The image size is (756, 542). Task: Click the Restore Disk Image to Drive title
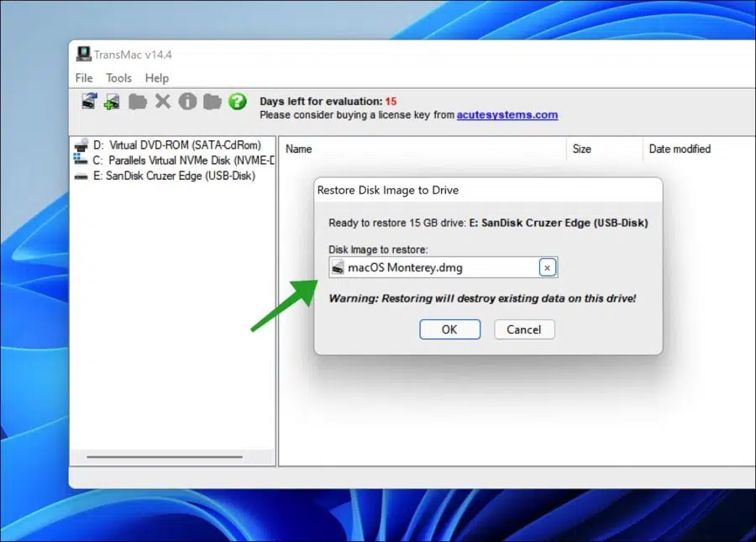(x=387, y=190)
